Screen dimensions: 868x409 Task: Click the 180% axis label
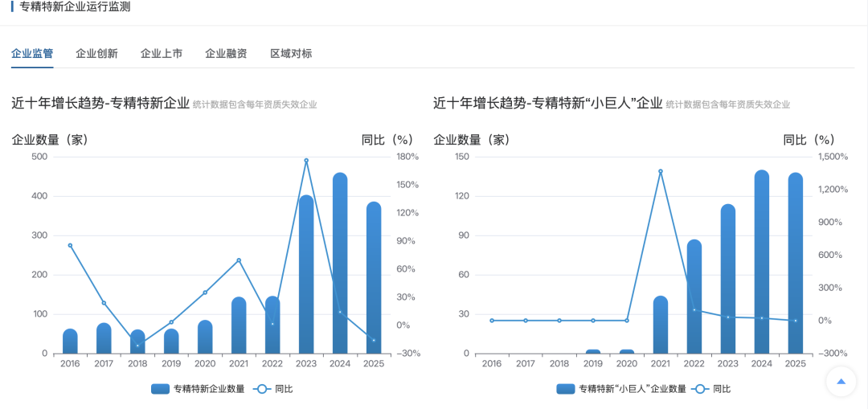pyautogui.click(x=407, y=157)
